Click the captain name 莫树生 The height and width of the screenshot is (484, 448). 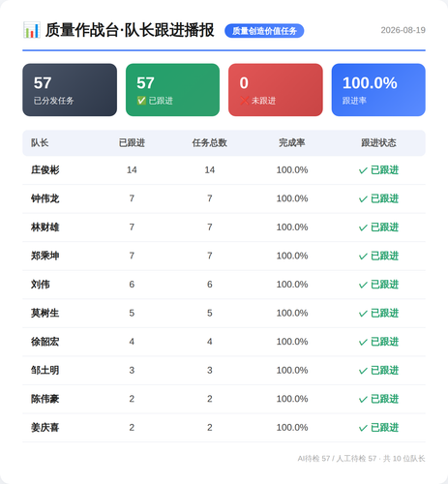45,313
